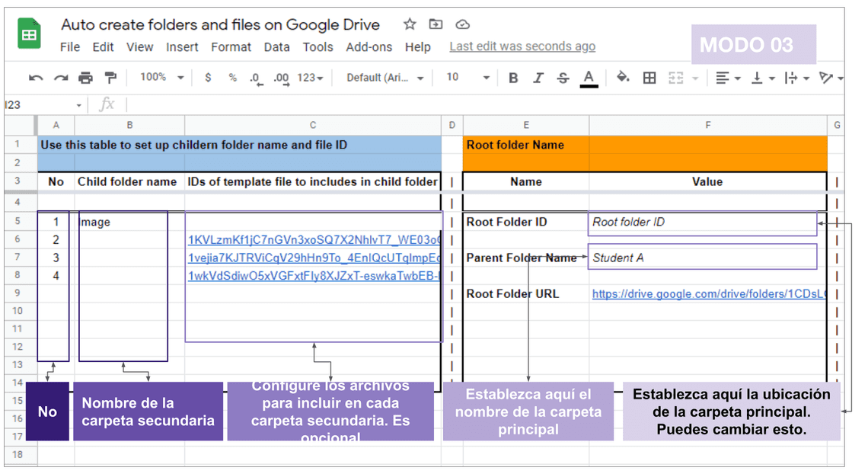
Task: Open the Root Folder URL drive link
Action: pos(708,294)
